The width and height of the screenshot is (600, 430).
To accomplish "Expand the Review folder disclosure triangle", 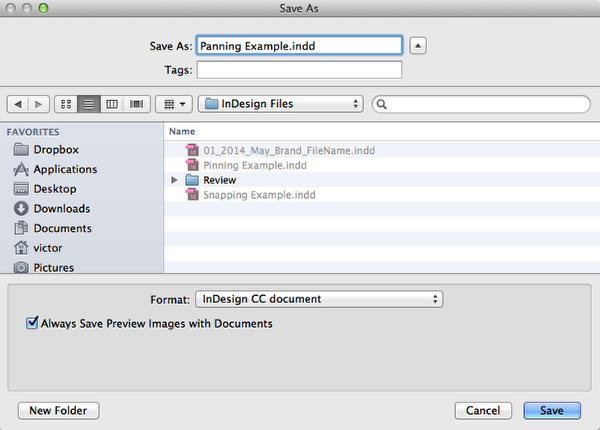I will 174,180.
